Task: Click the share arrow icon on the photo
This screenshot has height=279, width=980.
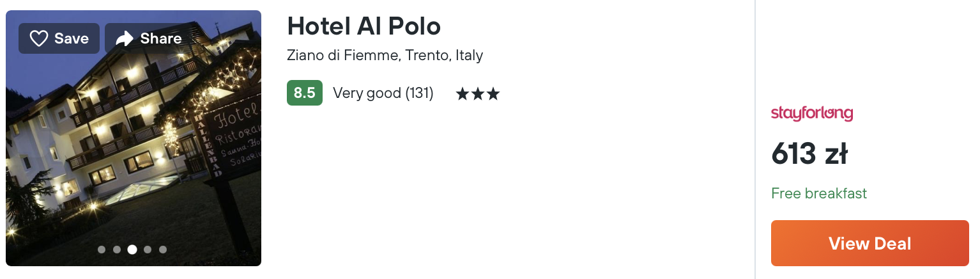Action: pos(124,39)
